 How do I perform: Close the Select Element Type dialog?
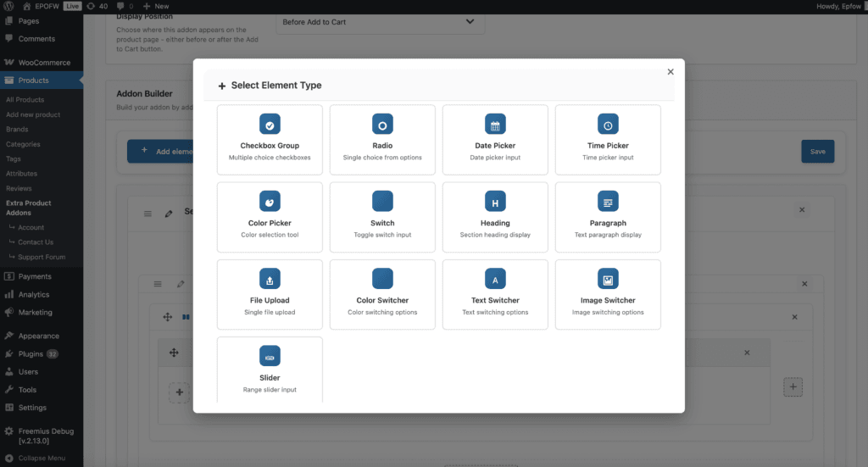pos(670,72)
